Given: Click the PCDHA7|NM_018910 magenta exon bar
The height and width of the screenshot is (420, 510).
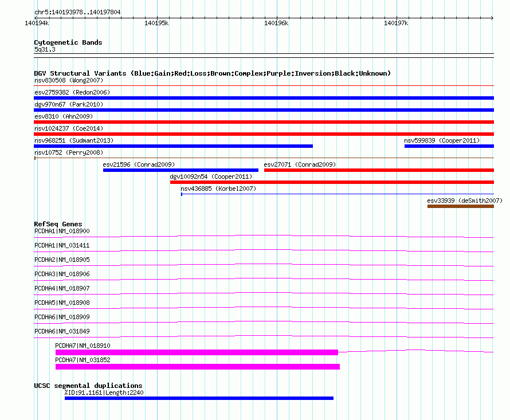Looking at the screenshot, I should coord(197,352).
